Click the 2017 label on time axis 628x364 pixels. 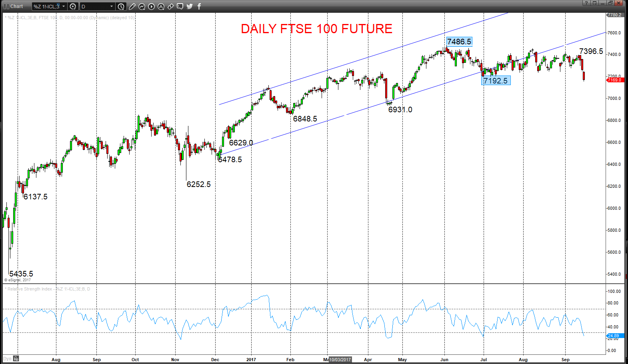tap(251, 360)
